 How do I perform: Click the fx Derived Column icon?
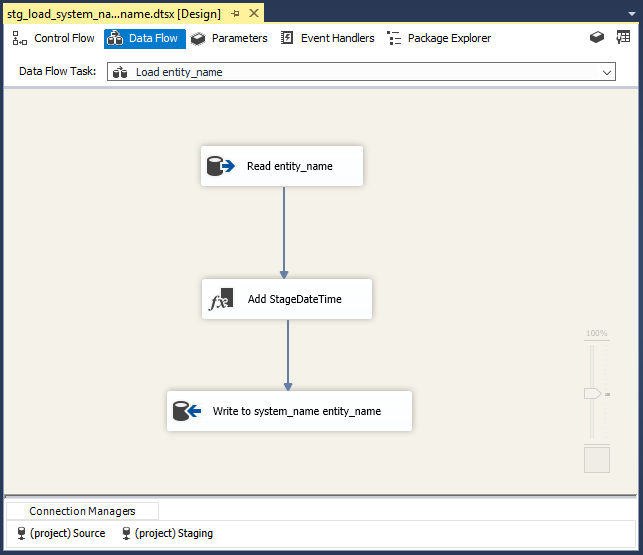pyautogui.click(x=221, y=299)
